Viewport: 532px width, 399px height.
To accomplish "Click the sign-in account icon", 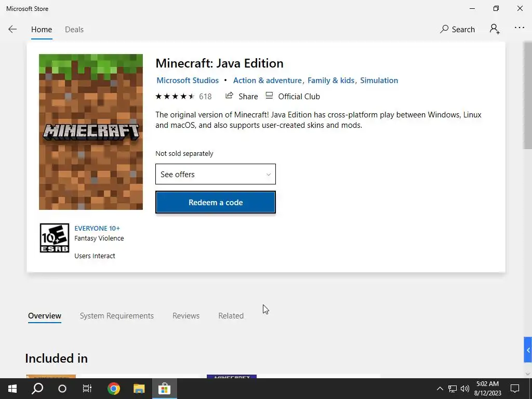I will pos(495,29).
